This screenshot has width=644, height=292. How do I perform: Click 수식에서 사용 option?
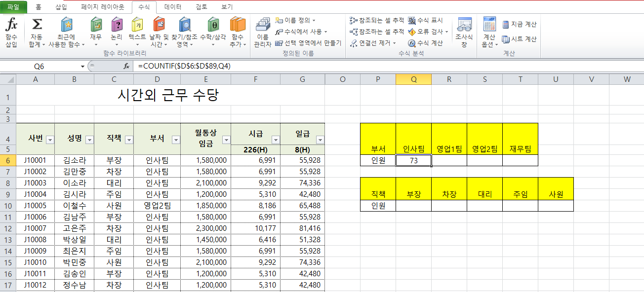point(302,32)
